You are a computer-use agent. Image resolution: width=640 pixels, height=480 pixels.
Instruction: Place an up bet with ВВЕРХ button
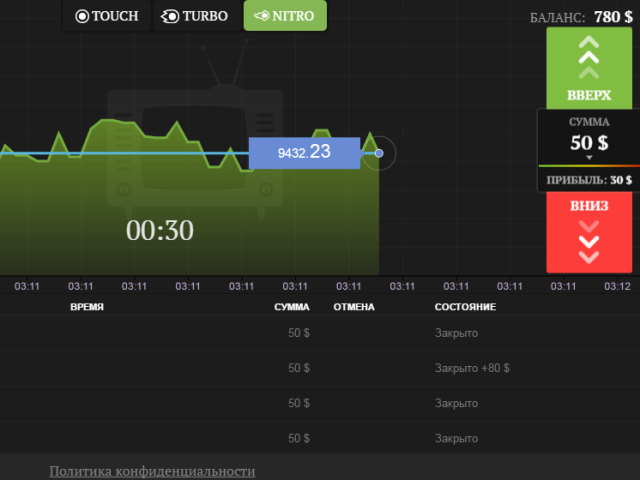click(x=589, y=68)
